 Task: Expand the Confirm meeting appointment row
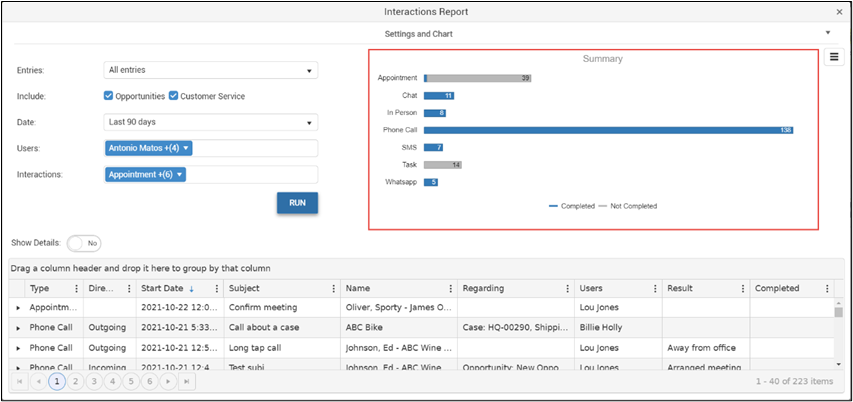click(18, 308)
